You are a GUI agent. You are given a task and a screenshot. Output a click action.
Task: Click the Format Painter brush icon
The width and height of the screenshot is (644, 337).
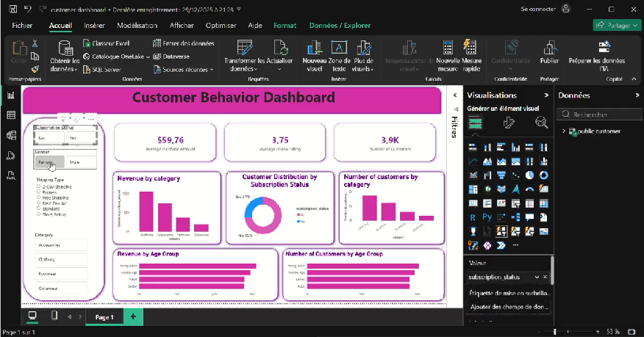[x=35, y=69]
